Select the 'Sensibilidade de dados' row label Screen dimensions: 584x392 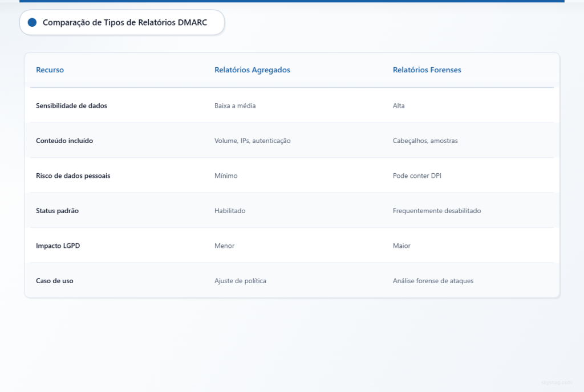point(71,105)
